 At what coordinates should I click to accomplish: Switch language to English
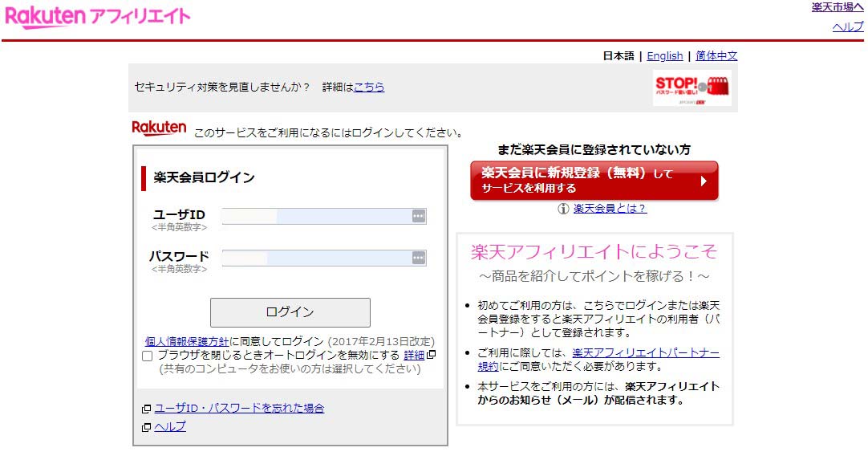(x=665, y=55)
